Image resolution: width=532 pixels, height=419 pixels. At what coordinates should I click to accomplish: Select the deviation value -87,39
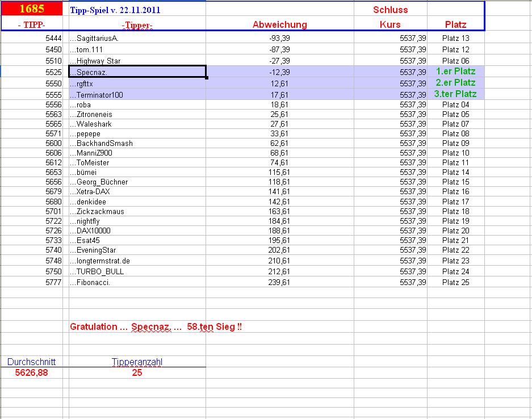[279, 49]
